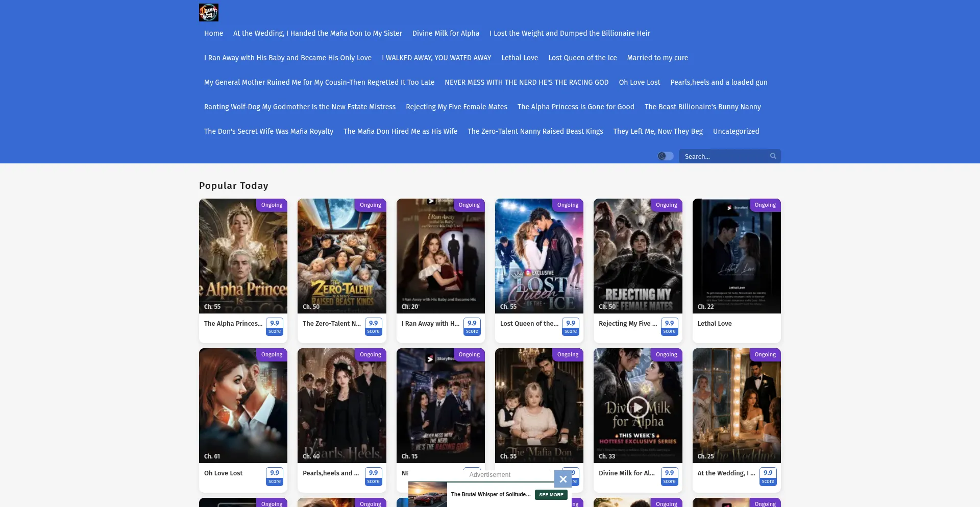
Task: Open 'My General Mother Ruined Me' menu item
Action: tap(319, 82)
